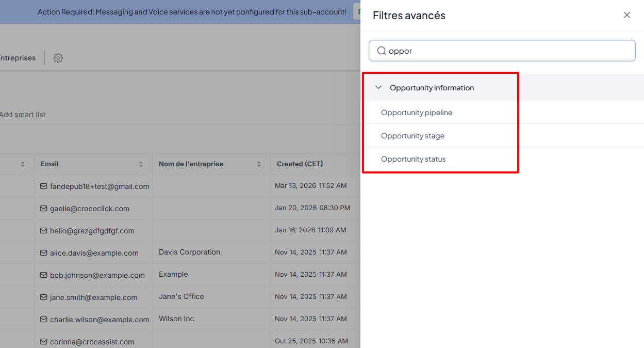Sort by Nom de l'entreprise column arrows
The height and width of the screenshot is (348, 644).
click(x=259, y=164)
